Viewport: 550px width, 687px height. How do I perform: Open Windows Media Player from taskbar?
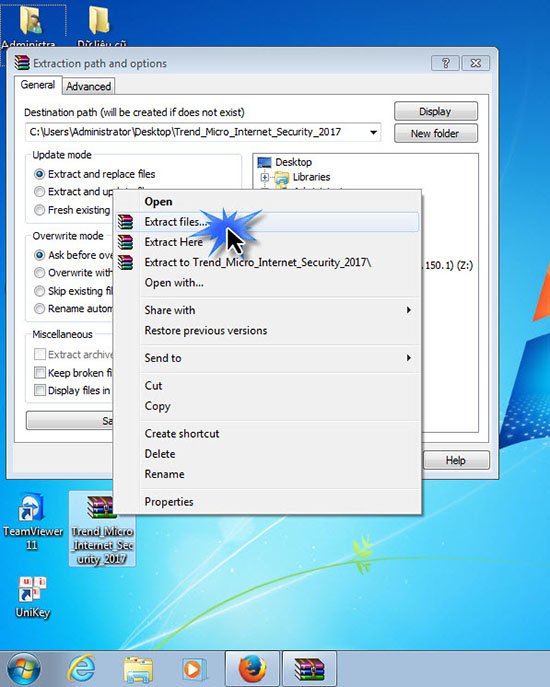(x=194, y=670)
